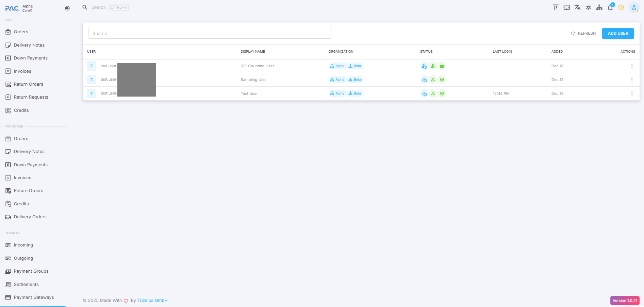Toggle light/dark theme sun icon
This screenshot has width=644, height=307.
point(588,7)
